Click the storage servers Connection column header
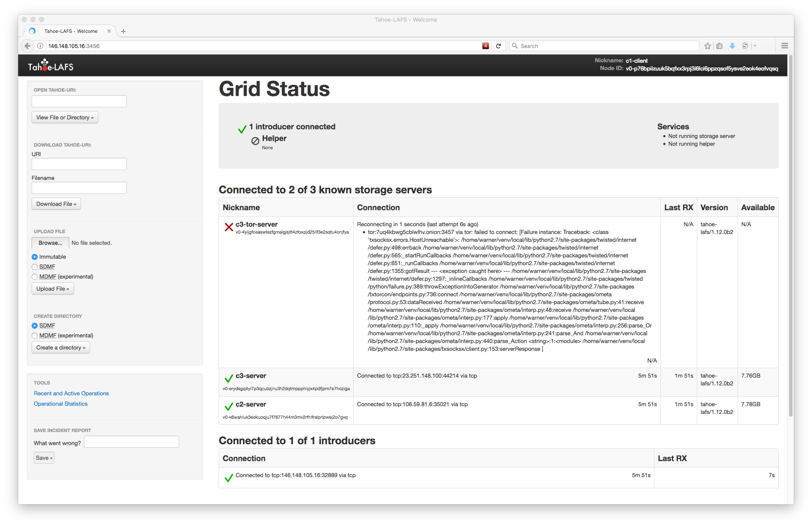812x526 pixels. 378,207
